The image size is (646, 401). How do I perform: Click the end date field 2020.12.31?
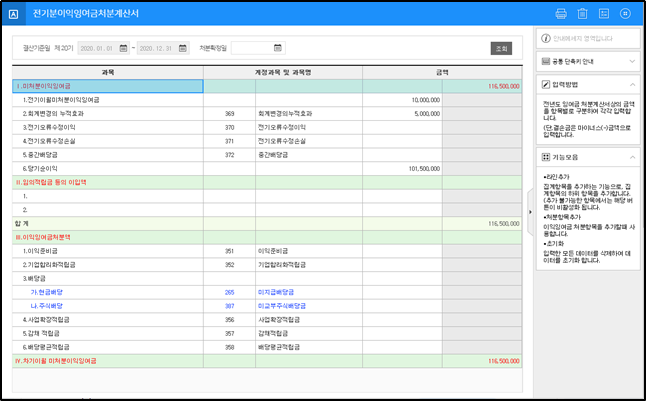pyautogui.click(x=163, y=48)
